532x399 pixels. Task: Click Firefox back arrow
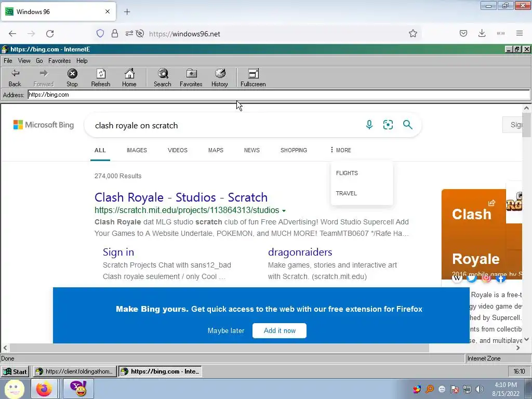pos(12,34)
